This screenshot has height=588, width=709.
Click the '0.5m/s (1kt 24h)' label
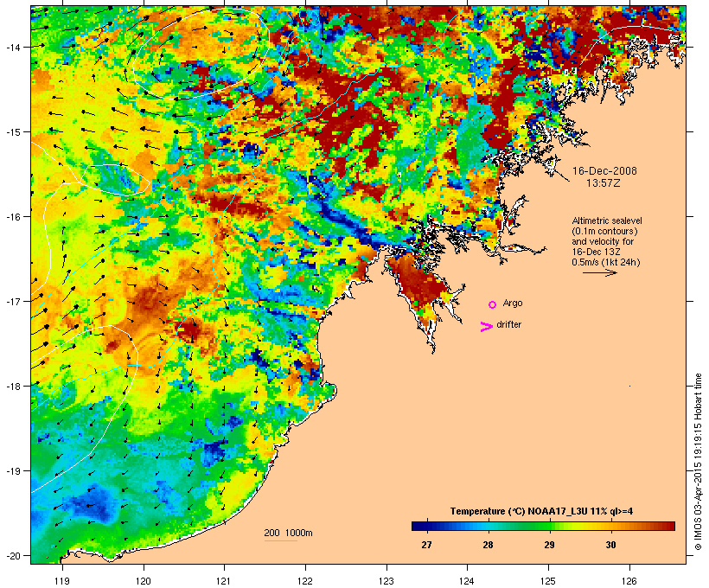(606, 262)
